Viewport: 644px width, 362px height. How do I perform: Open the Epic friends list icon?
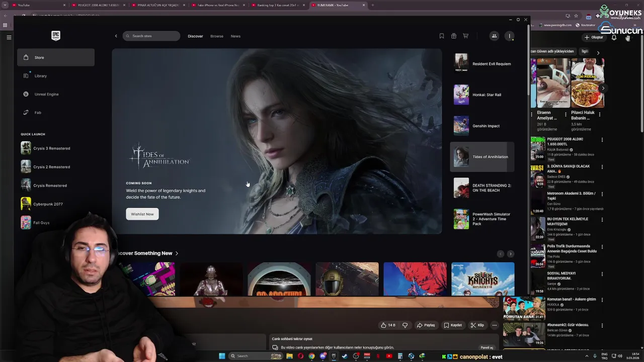pyautogui.click(x=494, y=36)
